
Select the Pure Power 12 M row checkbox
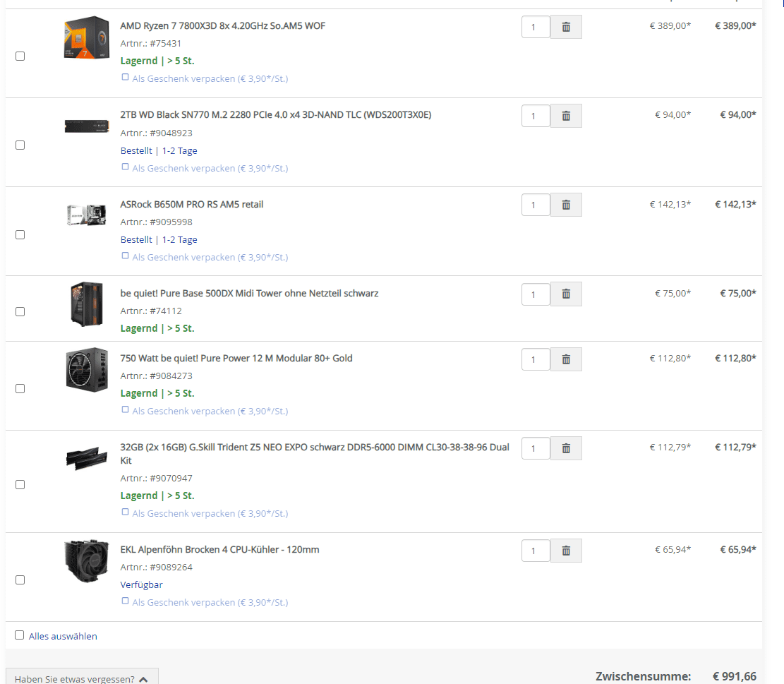[20, 388]
